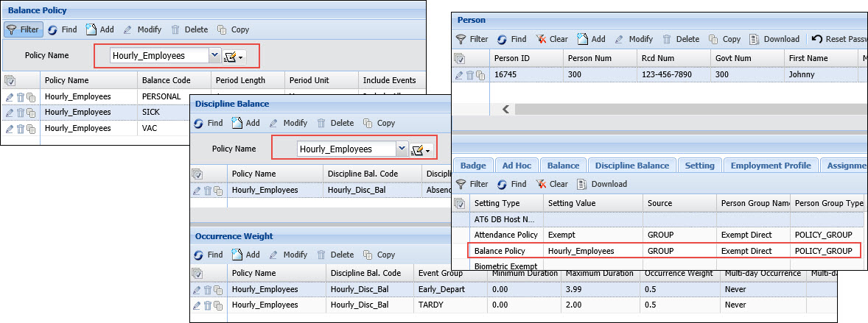This screenshot has width=868, height=323.
Task: Switch to the Employment Profile tab
Action: [770, 166]
